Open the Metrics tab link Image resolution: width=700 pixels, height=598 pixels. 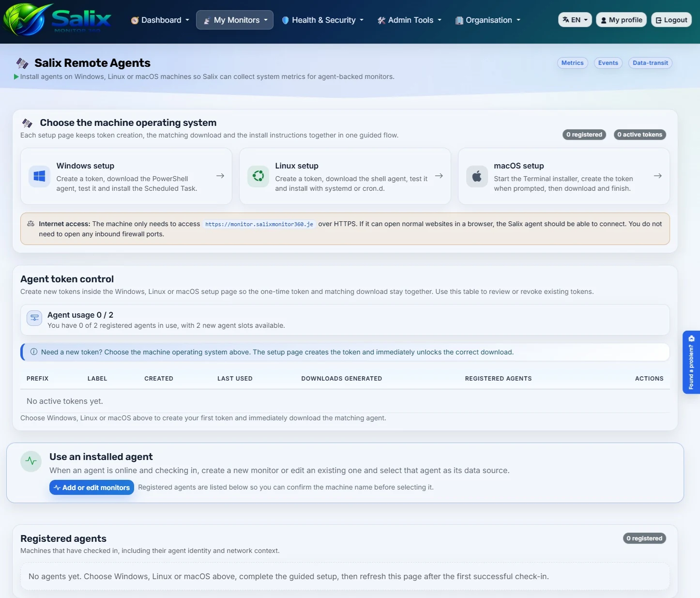pos(573,63)
